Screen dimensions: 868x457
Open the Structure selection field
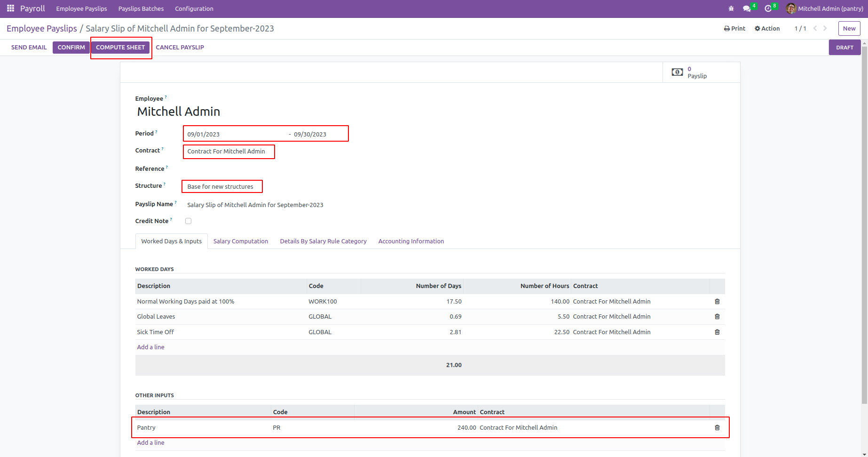click(x=222, y=187)
